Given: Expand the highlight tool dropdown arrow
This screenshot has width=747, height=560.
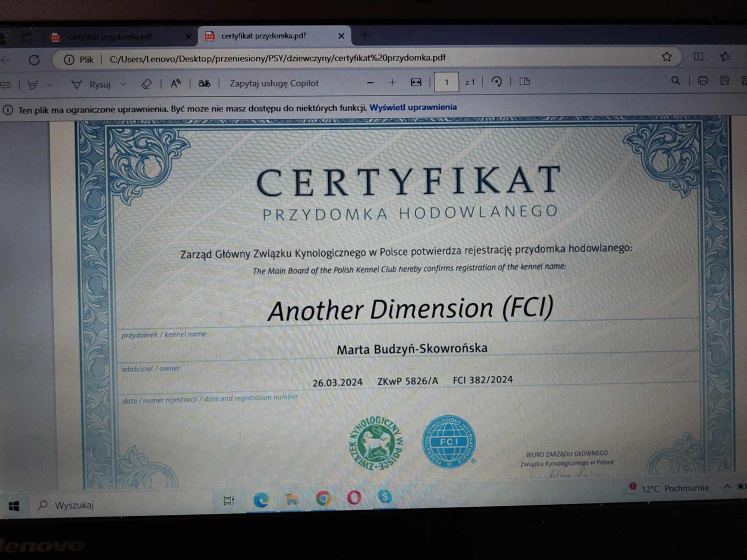Looking at the screenshot, I should [50, 85].
